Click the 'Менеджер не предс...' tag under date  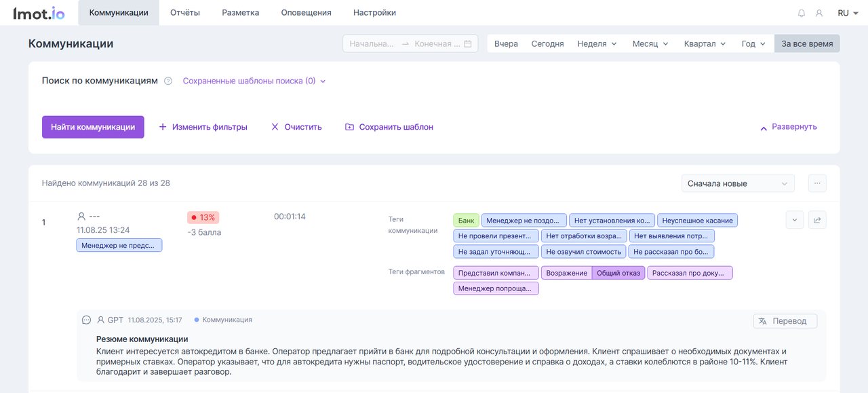pos(119,246)
